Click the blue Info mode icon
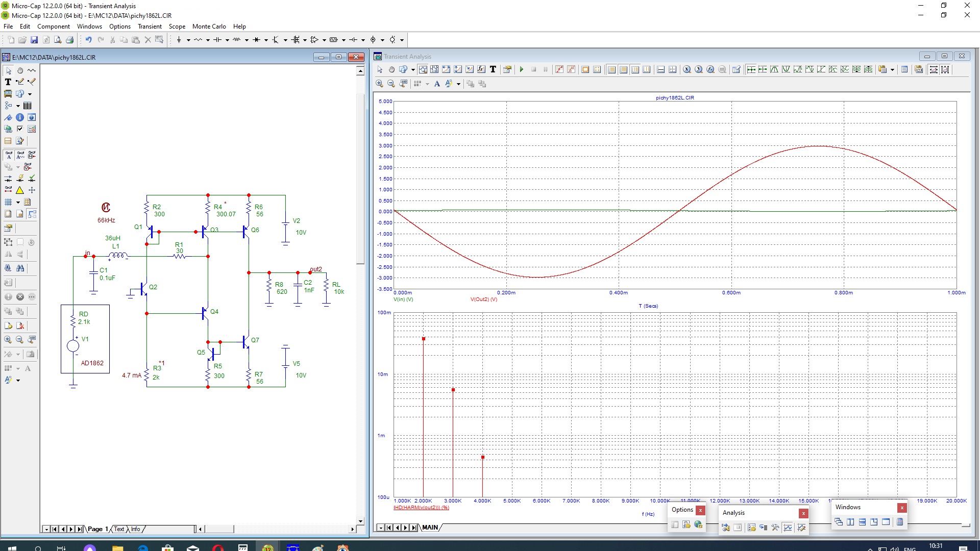This screenshot has height=551, width=980. point(20,117)
